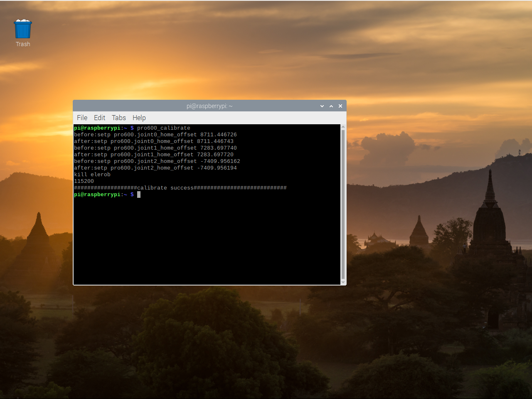The height and width of the screenshot is (399, 532).
Task: Click the blinking cursor at the shell prompt
Action: tap(138, 194)
